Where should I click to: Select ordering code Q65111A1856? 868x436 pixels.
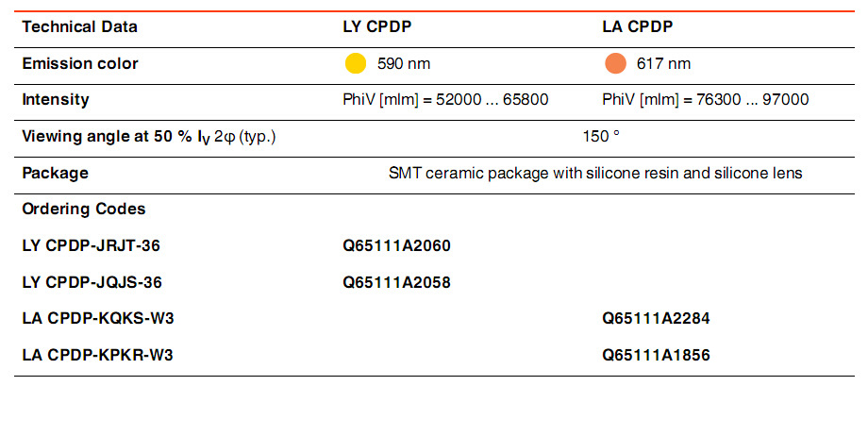click(x=656, y=355)
